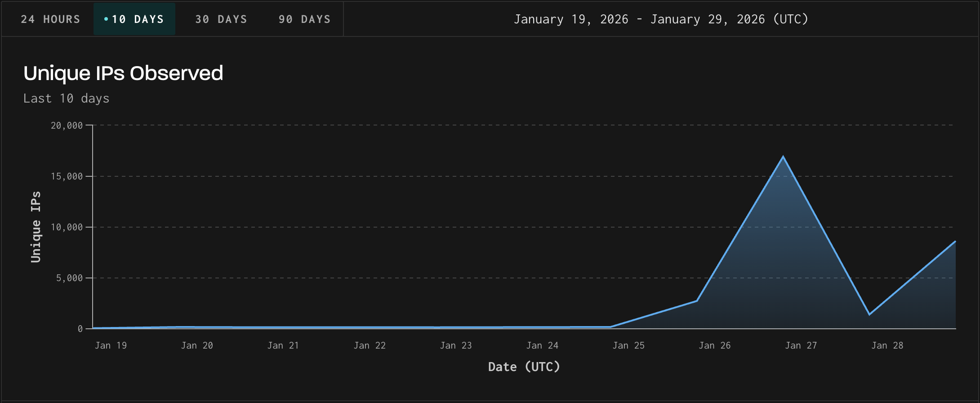Click the 5,000 y-axis tick label
The height and width of the screenshot is (403, 980).
[69, 278]
